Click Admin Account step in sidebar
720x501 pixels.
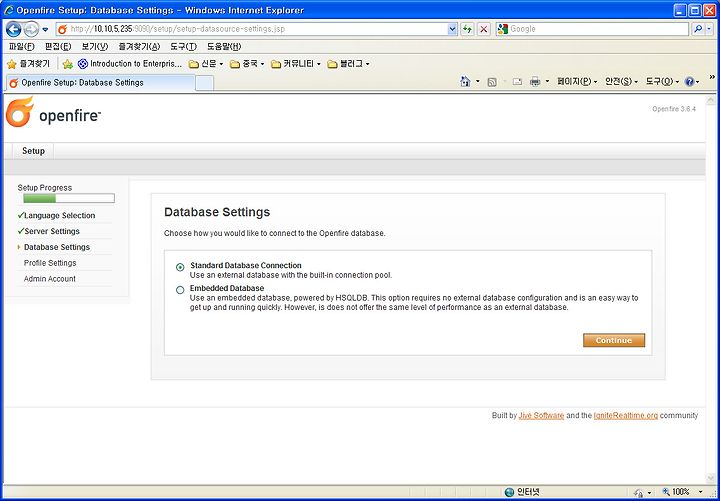pyautogui.click(x=50, y=279)
